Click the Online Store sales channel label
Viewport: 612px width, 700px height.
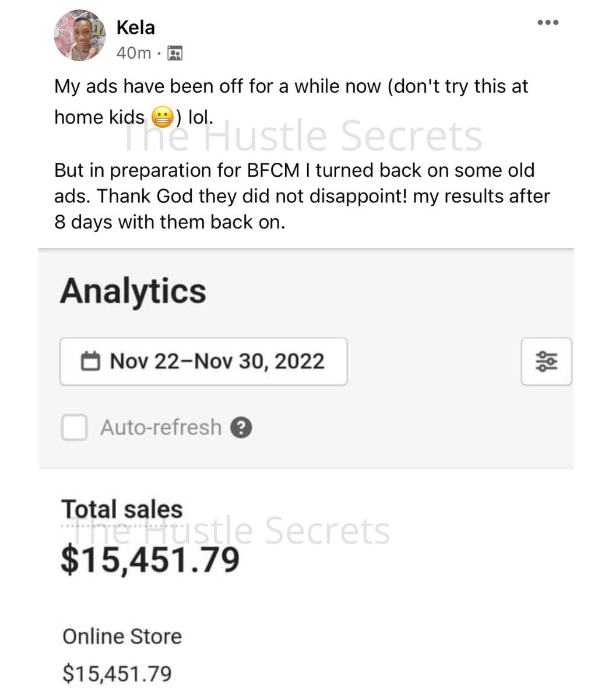(x=122, y=636)
